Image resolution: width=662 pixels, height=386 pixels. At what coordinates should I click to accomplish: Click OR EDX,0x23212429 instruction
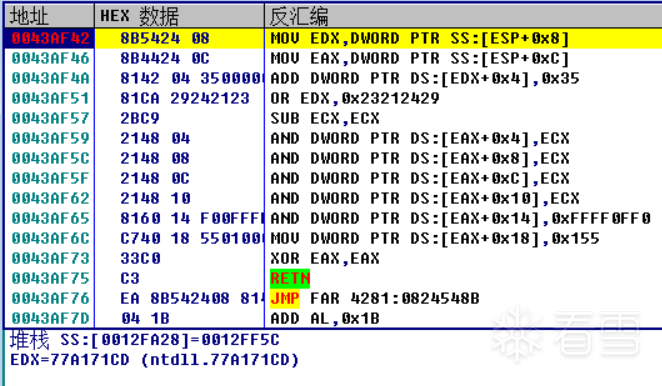coord(355,98)
